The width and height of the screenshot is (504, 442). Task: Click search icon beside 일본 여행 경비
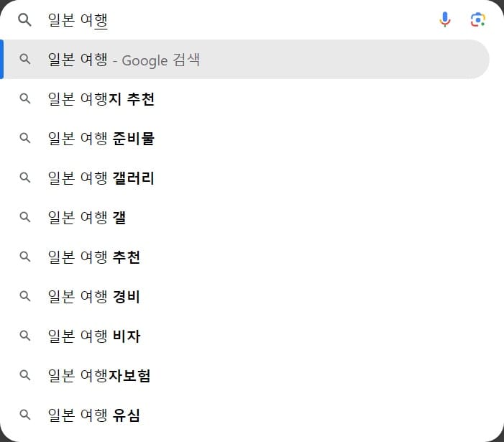click(x=25, y=296)
